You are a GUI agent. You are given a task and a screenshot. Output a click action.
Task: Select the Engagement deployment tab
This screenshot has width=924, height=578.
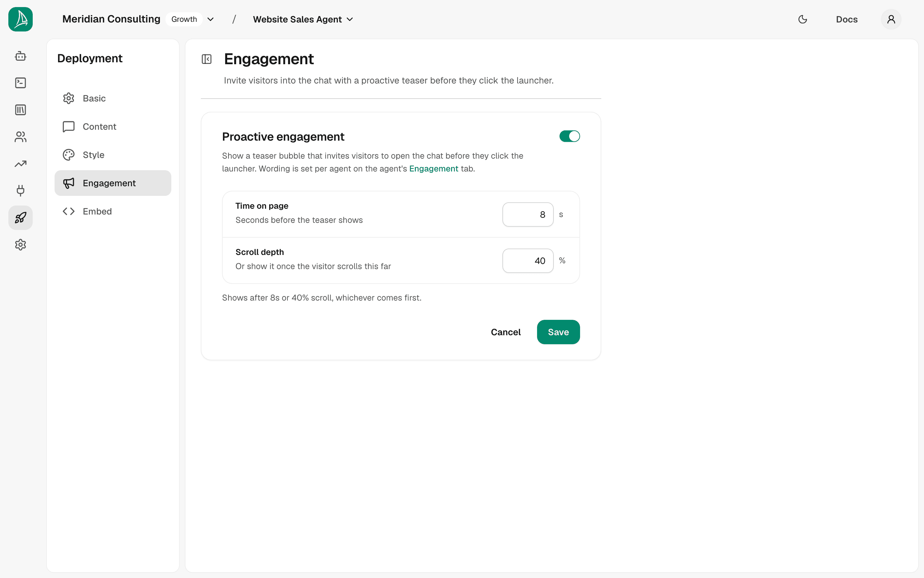click(113, 183)
